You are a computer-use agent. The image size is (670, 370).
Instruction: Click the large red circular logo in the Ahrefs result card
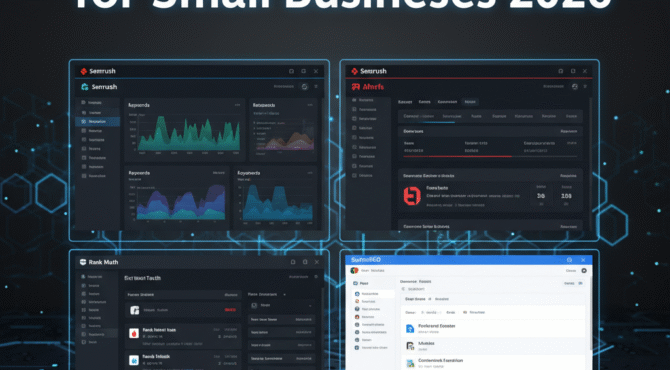[x=412, y=196]
